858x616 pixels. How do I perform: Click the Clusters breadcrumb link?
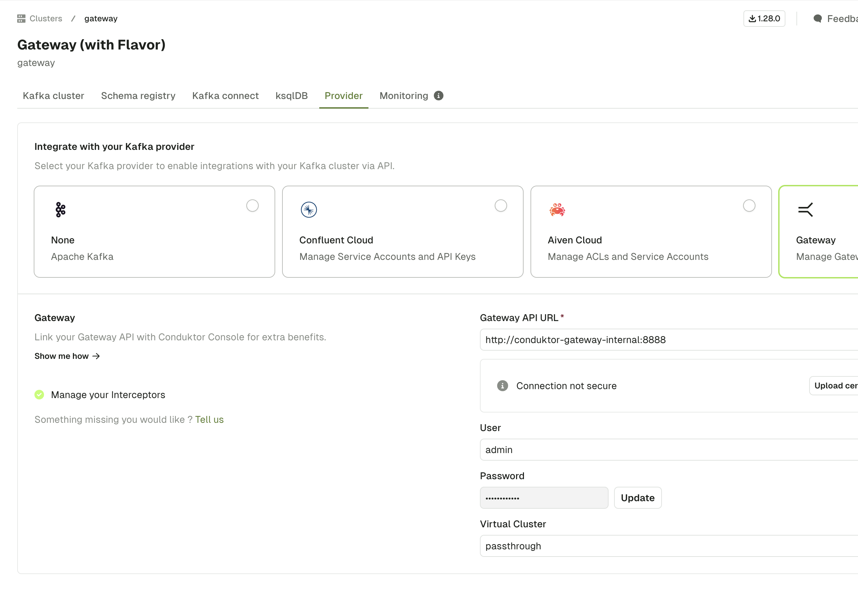point(46,19)
